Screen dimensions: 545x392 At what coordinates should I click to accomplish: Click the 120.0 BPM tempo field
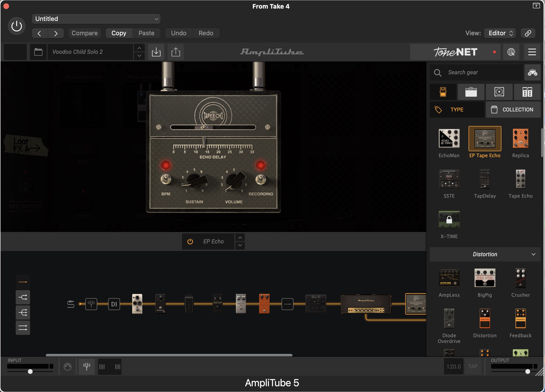[454, 366]
